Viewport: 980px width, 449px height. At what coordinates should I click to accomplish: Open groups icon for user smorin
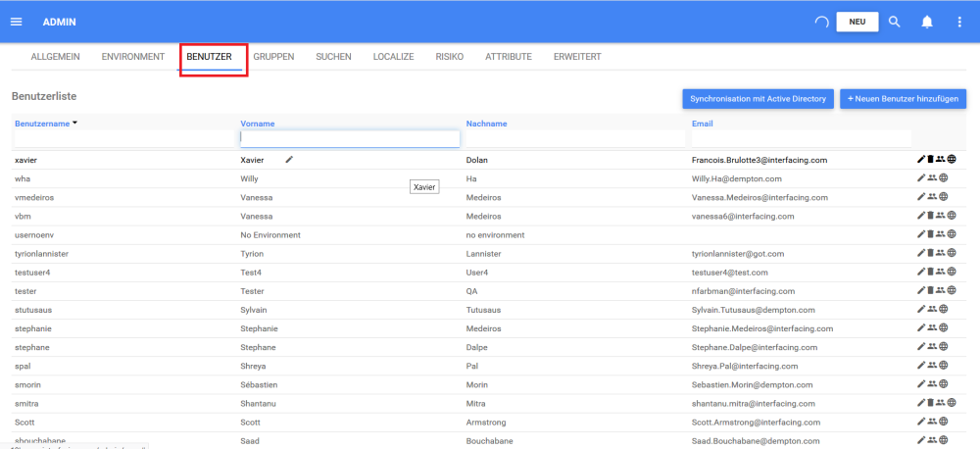pos(933,384)
